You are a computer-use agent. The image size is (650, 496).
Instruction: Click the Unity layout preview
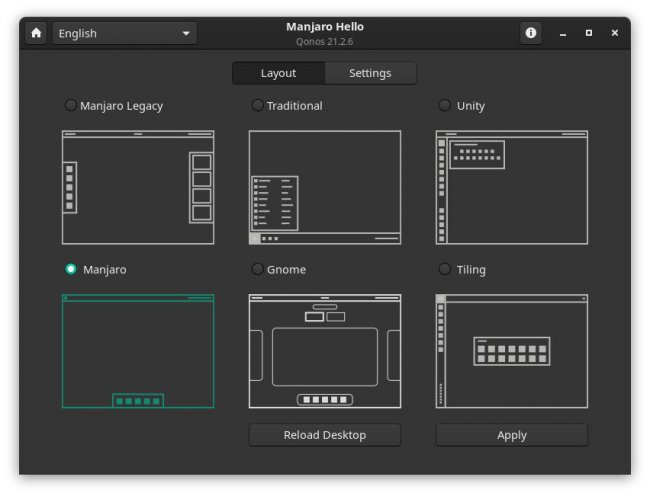[x=512, y=187]
